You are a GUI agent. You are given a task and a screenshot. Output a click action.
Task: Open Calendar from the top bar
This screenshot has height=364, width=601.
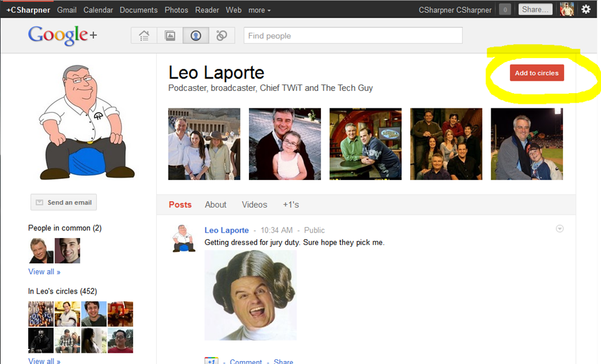pyautogui.click(x=98, y=10)
